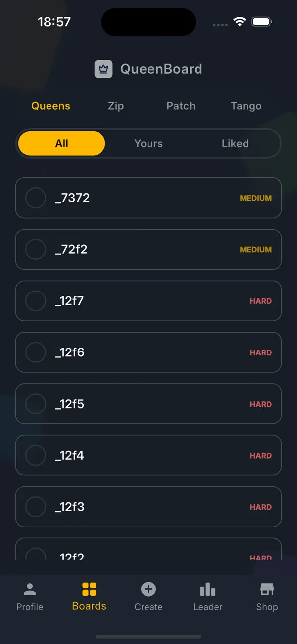
Task: Select the All filter segment
Action: pyautogui.click(x=62, y=143)
